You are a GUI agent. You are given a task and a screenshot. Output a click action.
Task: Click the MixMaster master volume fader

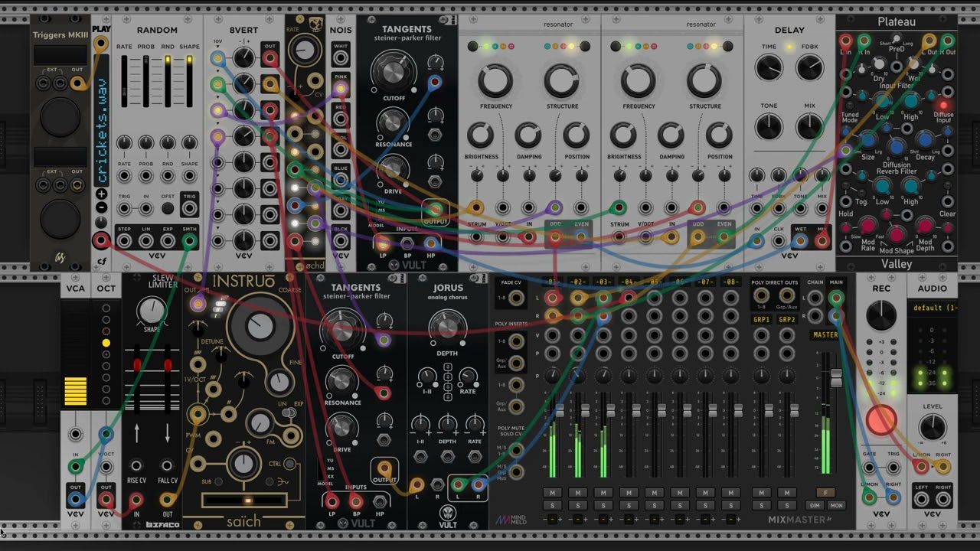point(837,377)
